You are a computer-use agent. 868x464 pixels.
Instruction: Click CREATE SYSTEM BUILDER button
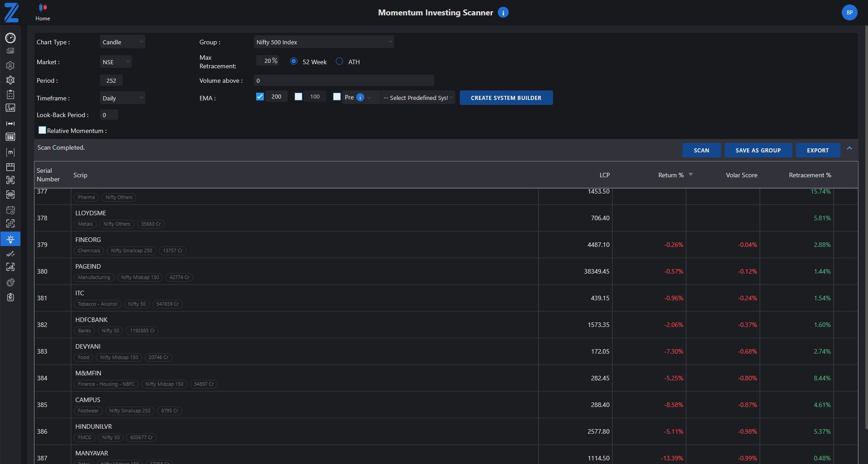(506, 98)
